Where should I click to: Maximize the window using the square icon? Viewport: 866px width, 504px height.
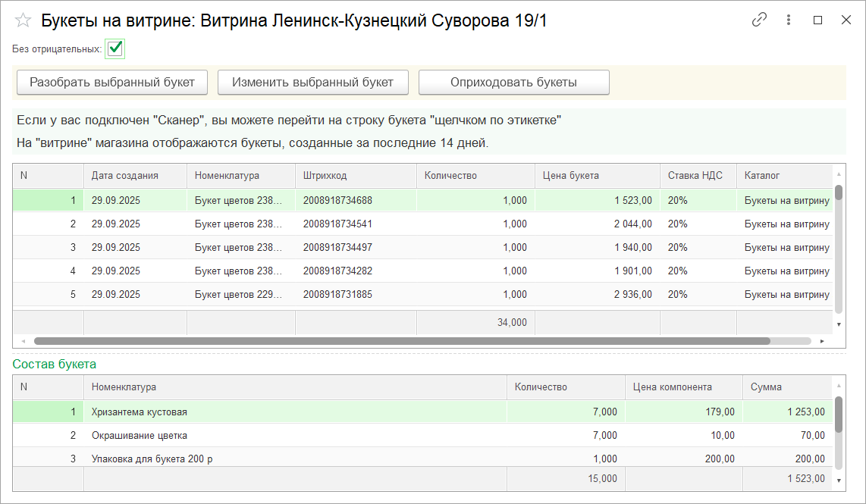[x=817, y=20]
